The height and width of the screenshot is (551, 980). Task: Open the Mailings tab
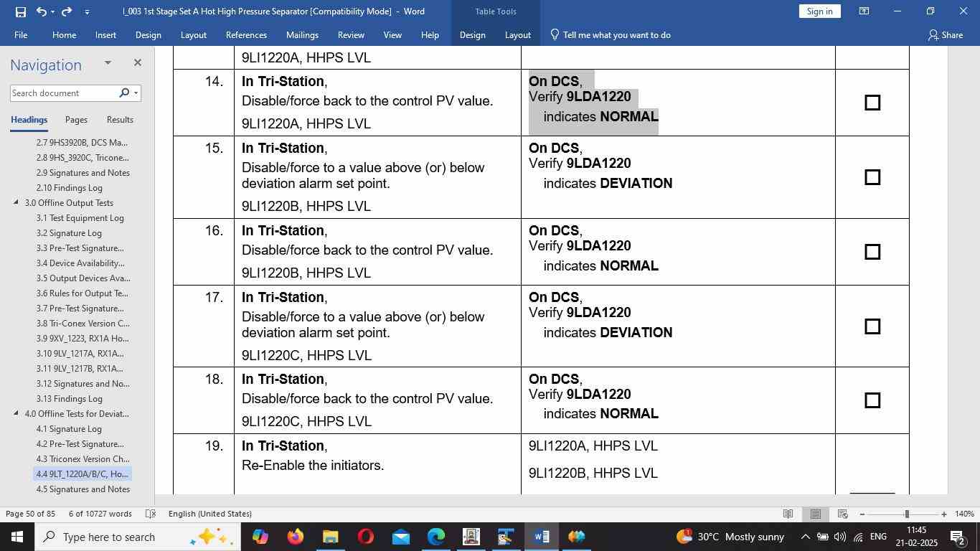[302, 34]
